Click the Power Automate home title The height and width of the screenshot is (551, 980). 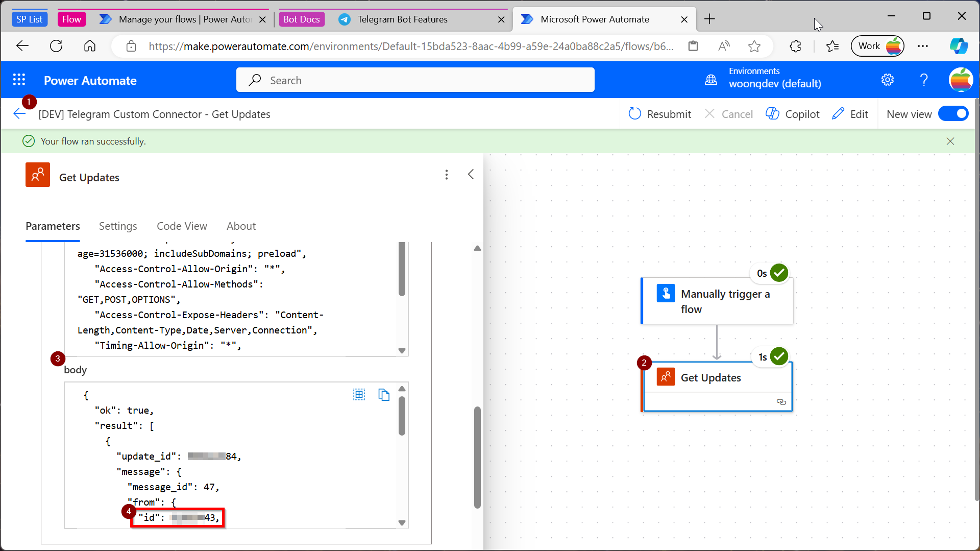90,80
